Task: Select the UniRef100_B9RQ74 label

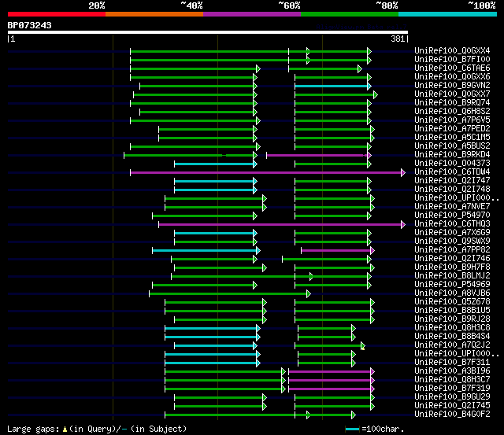Action: click(x=452, y=102)
